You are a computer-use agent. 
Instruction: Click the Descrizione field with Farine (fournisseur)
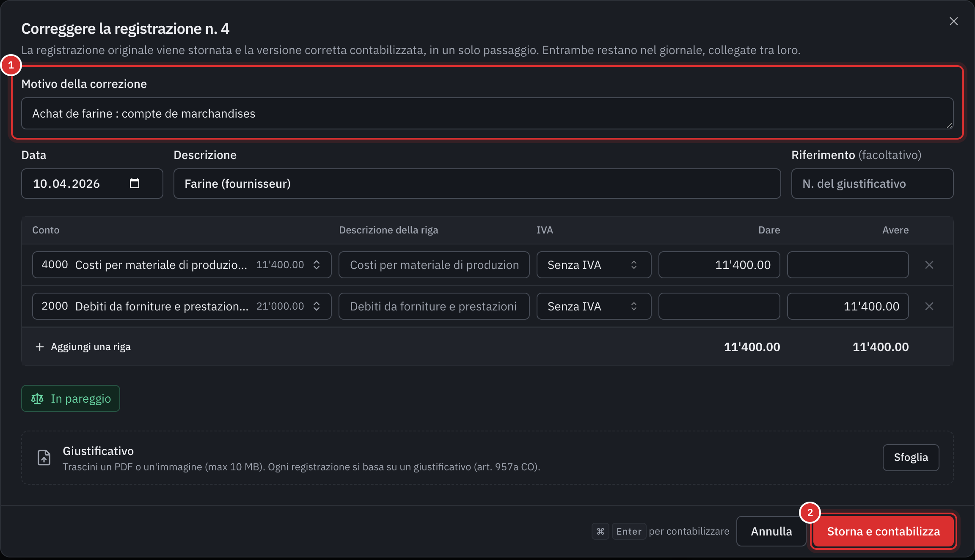(477, 184)
